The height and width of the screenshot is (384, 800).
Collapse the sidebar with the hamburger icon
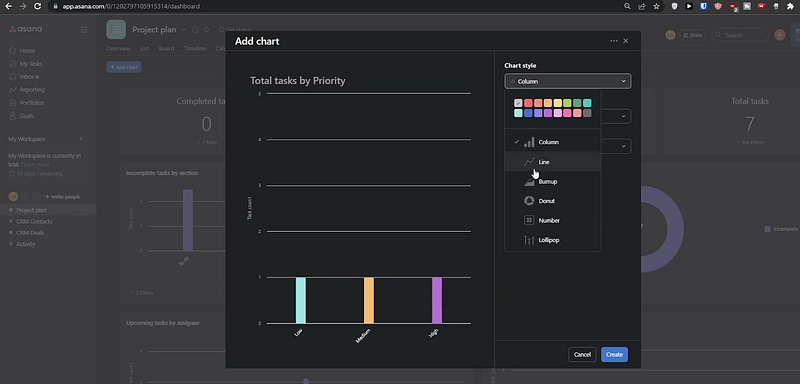click(84, 30)
